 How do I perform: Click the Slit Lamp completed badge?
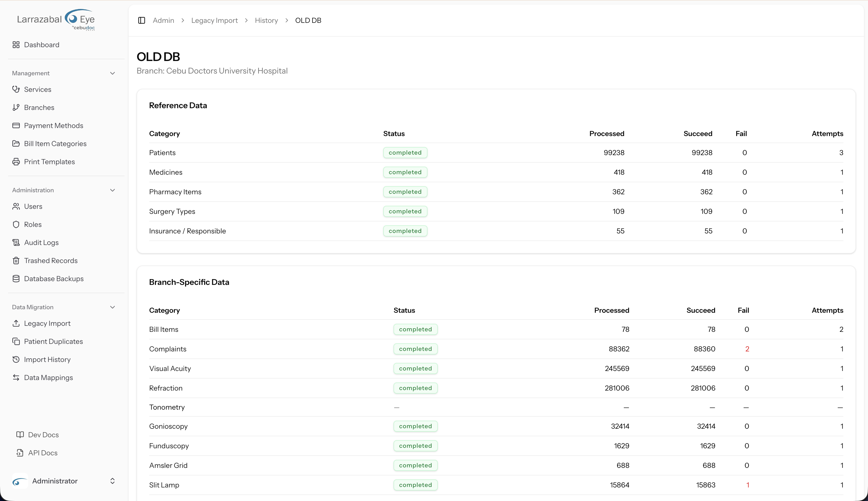[x=415, y=485]
